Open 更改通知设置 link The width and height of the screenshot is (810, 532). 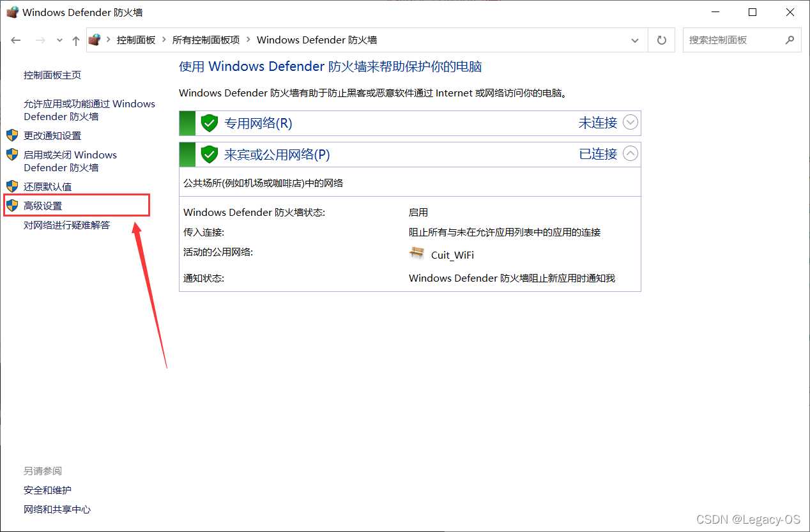pyautogui.click(x=52, y=135)
